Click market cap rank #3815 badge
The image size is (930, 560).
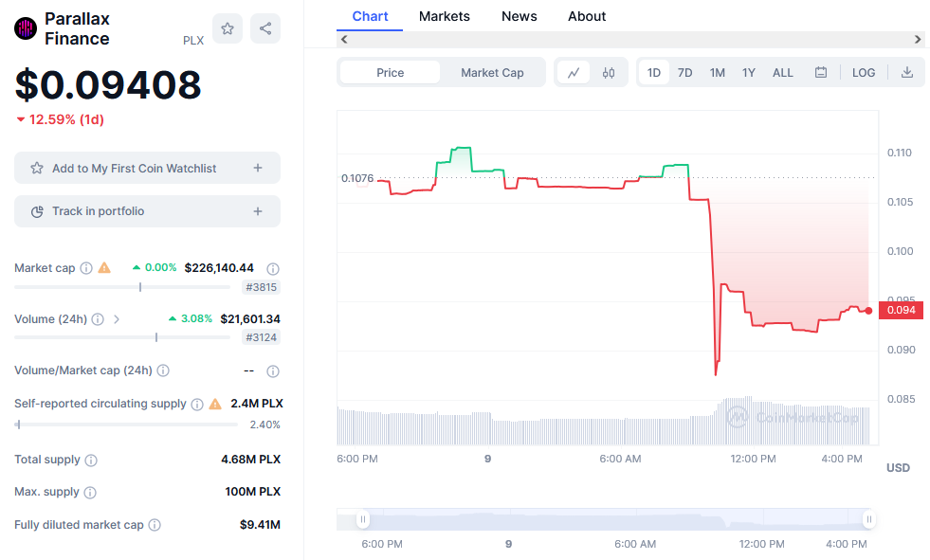click(x=261, y=287)
